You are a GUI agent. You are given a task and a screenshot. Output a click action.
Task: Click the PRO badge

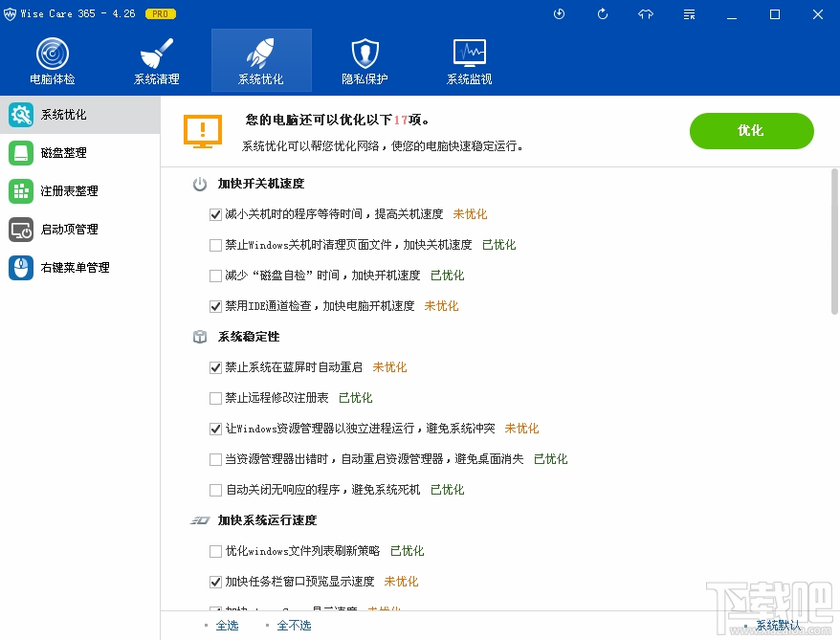coord(160,14)
